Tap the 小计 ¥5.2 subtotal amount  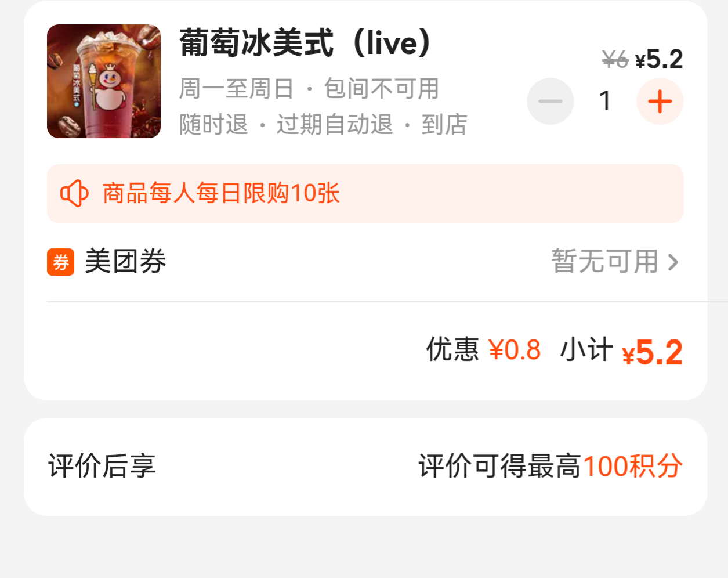pos(621,351)
